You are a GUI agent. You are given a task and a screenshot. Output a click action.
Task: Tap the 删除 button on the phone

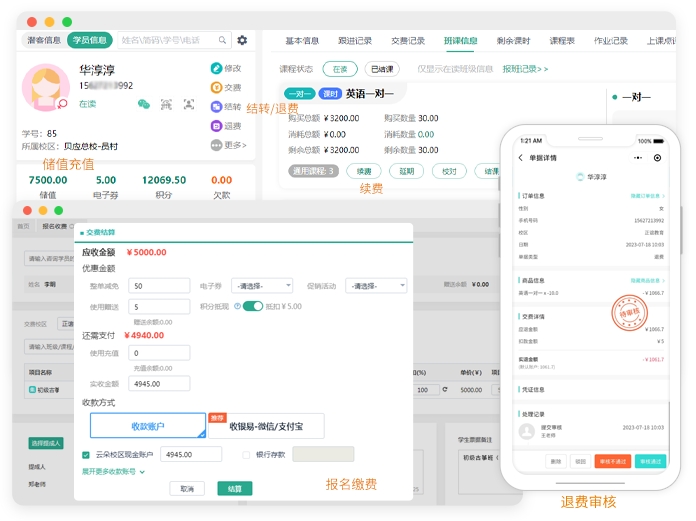pos(556,462)
